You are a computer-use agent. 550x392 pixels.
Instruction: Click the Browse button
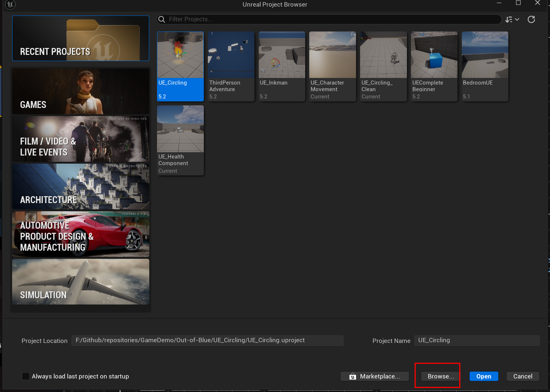coord(441,376)
